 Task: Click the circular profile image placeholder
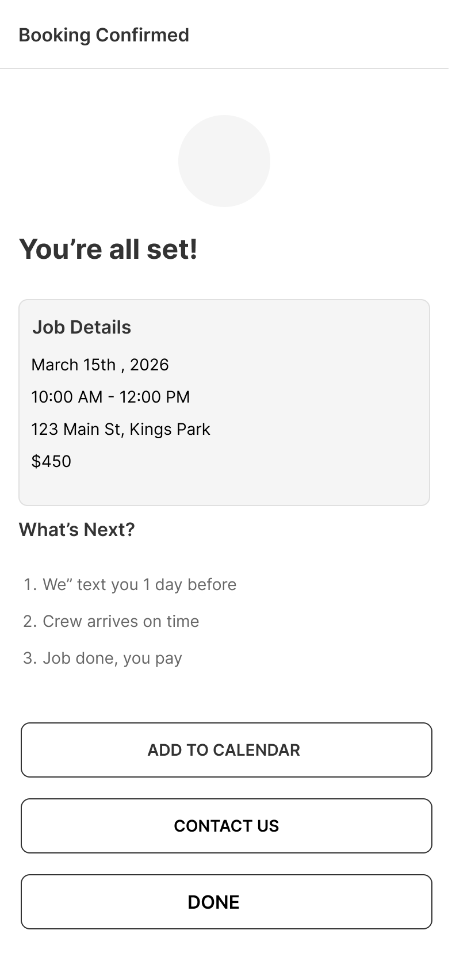coord(224,161)
